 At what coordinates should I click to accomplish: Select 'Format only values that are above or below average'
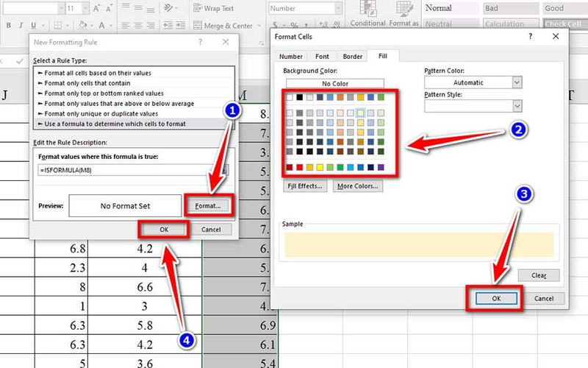pyautogui.click(x=134, y=103)
